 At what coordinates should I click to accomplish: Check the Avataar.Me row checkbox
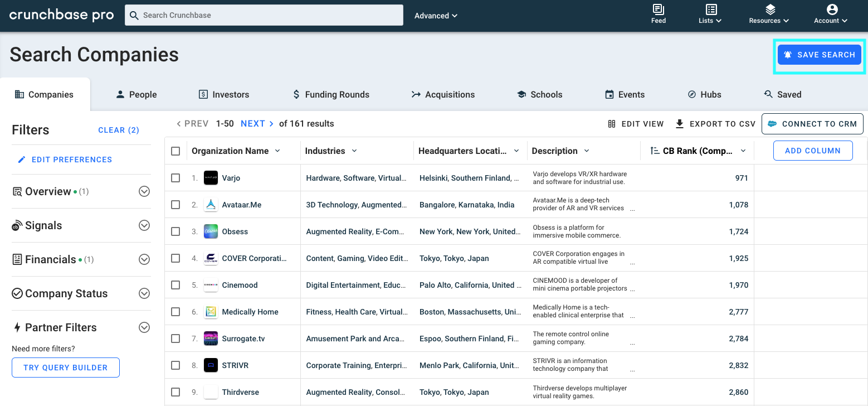pyautogui.click(x=175, y=205)
